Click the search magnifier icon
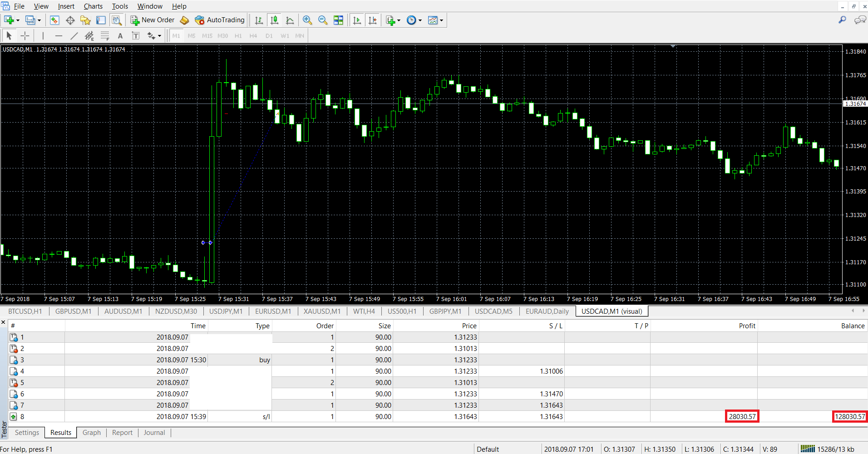868x454 pixels. click(842, 20)
